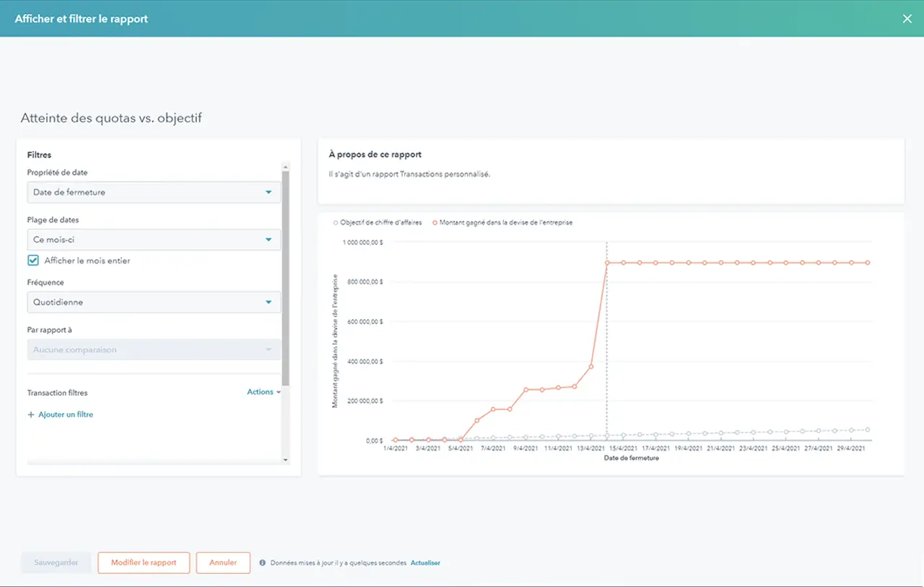The width and height of the screenshot is (924, 587).
Task: Uncheck Afficher le mois entier checkbox
Action: tap(33, 261)
